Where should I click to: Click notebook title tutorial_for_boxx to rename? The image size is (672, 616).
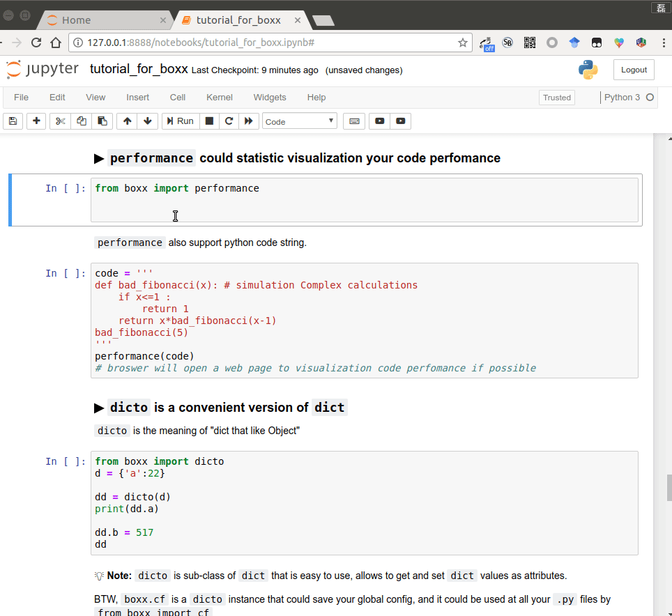[x=139, y=69]
